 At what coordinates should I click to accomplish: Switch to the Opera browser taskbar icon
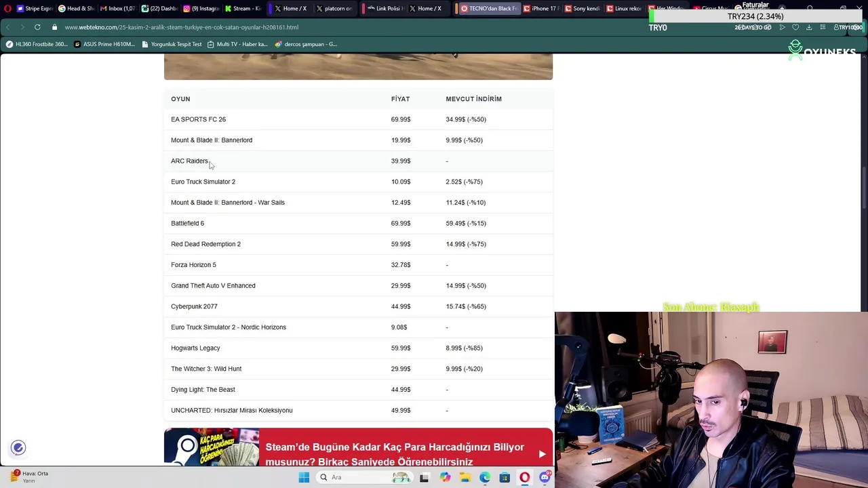(x=525, y=478)
